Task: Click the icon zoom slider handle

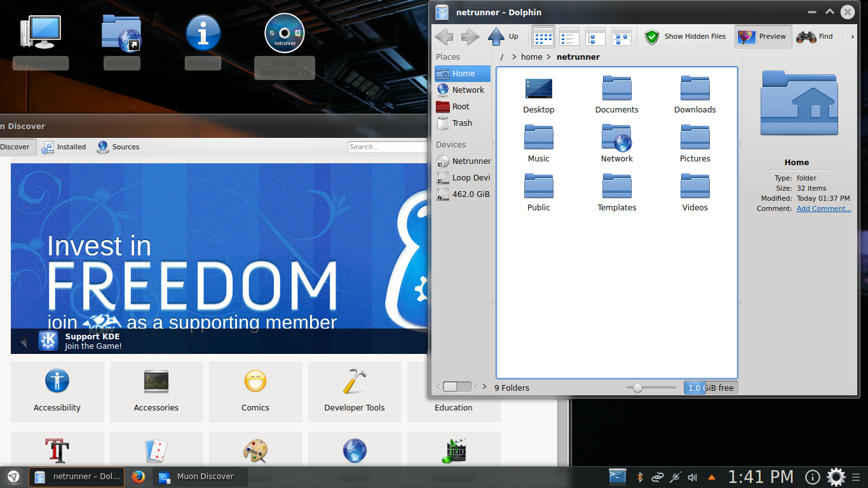Action: click(637, 388)
